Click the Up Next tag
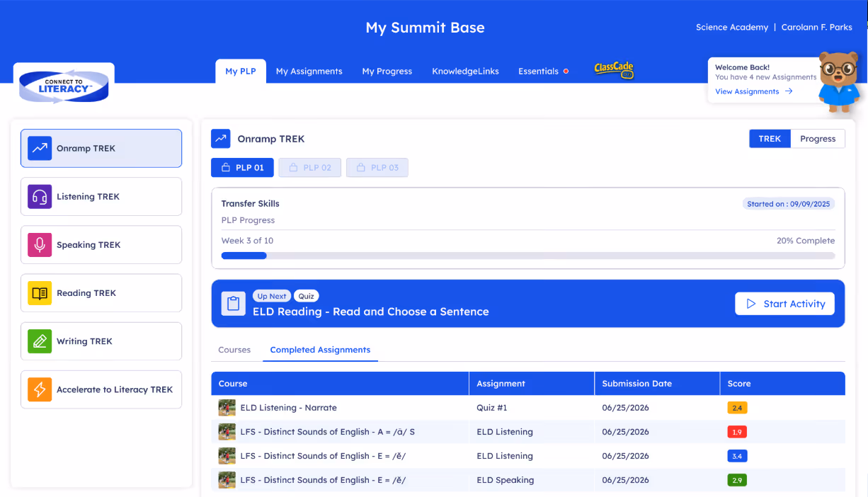868x497 pixels. pos(272,296)
